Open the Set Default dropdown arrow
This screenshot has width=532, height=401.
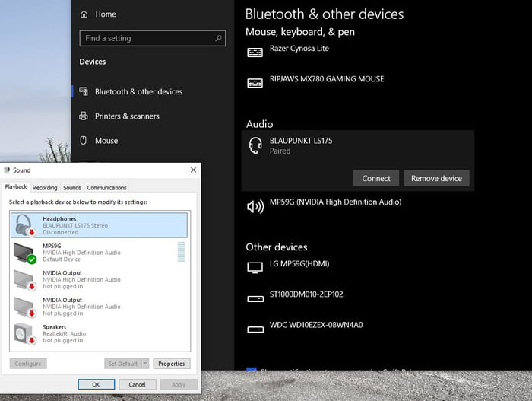click(x=145, y=364)
